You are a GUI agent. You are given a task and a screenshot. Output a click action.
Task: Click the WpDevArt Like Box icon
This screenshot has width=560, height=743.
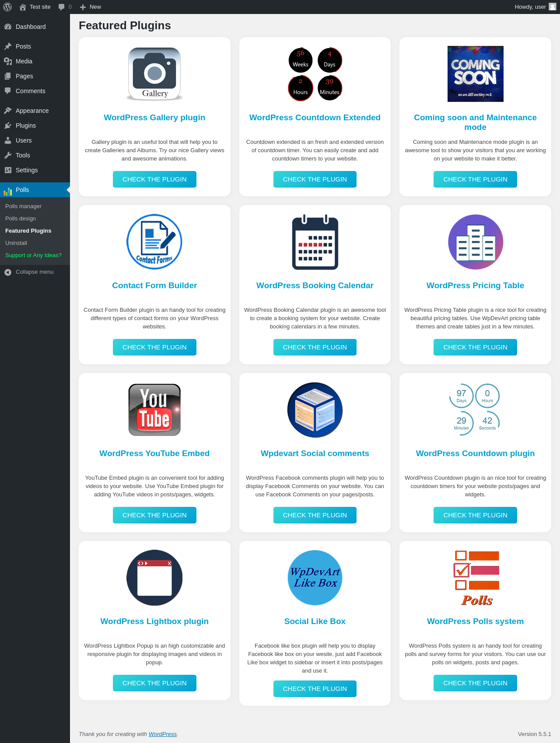click(x=315, y=578)
